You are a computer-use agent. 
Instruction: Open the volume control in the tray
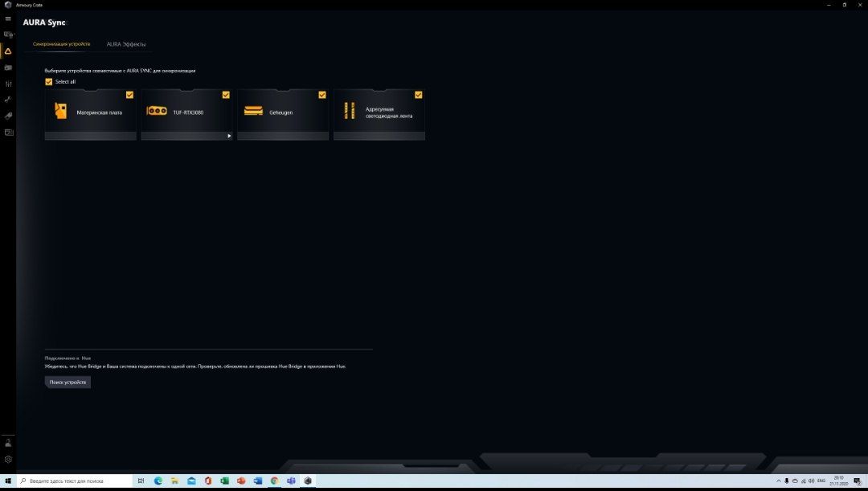(812, 481)
